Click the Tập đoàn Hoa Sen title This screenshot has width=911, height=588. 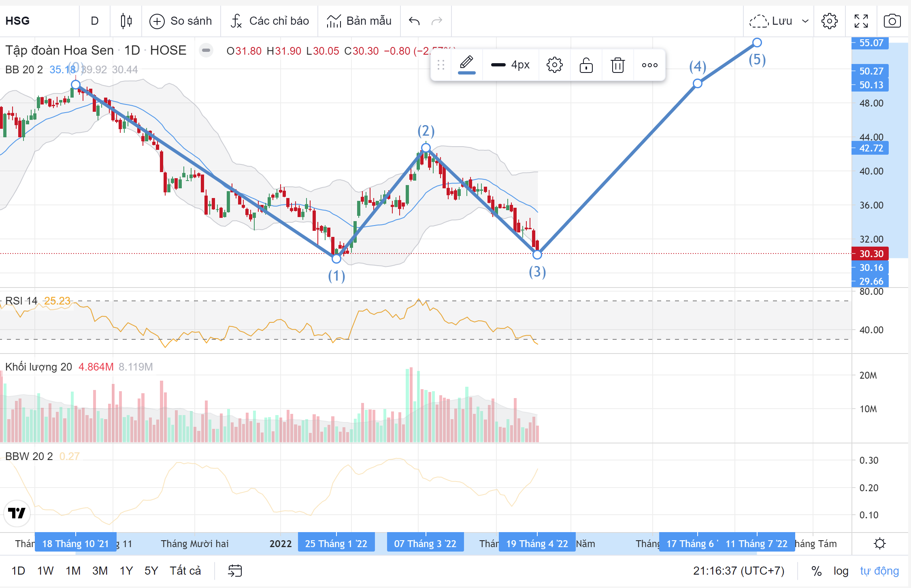point(60,50)
